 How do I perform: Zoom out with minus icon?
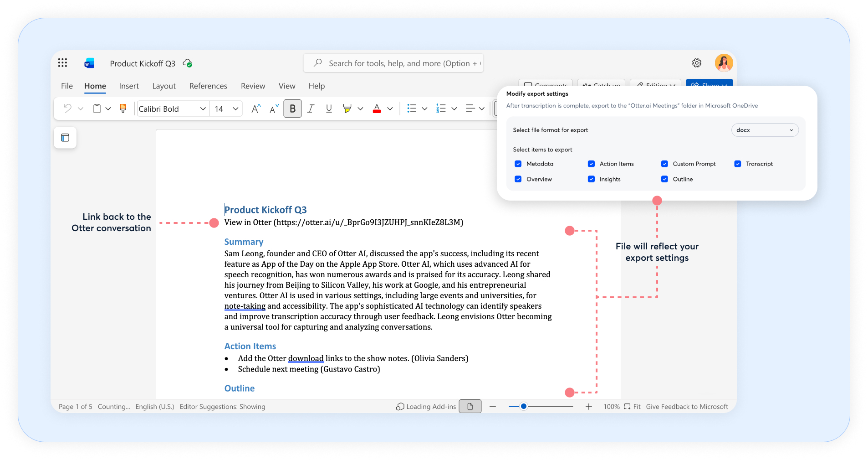[493, 406]
